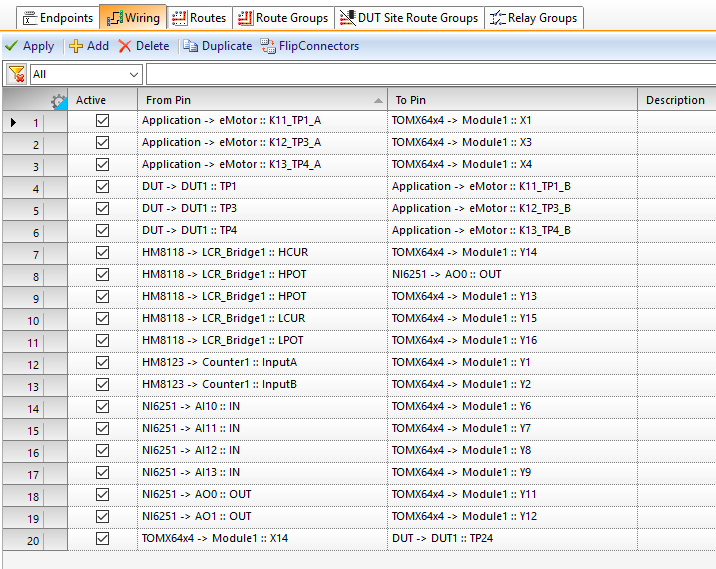The image size is (716, 569).
Task: Click From Pin cell 'LCR_Bridge1 :: LPOT'
Action: pos(262,341)
